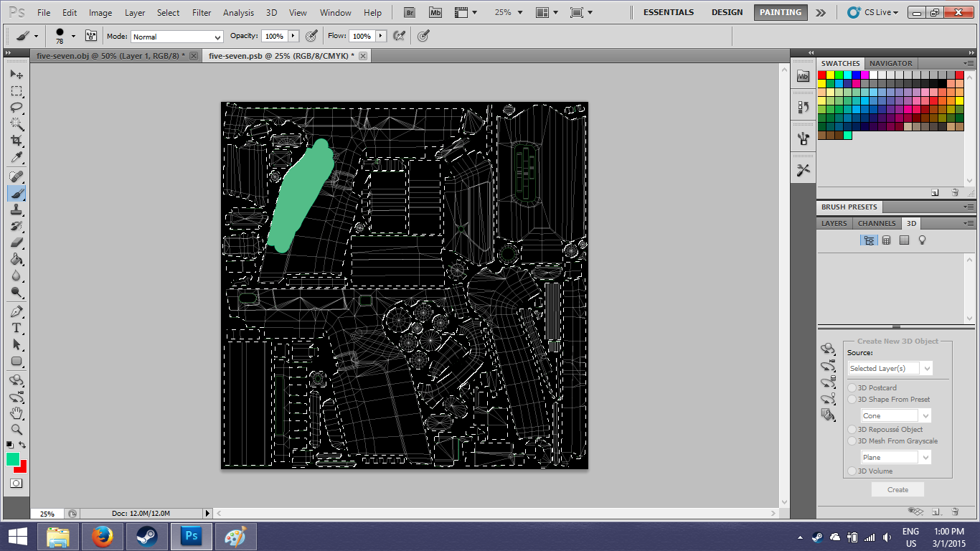Select the 3D Postcard radio button
Viewport: 980px width, 551px height.
(852, 387)
